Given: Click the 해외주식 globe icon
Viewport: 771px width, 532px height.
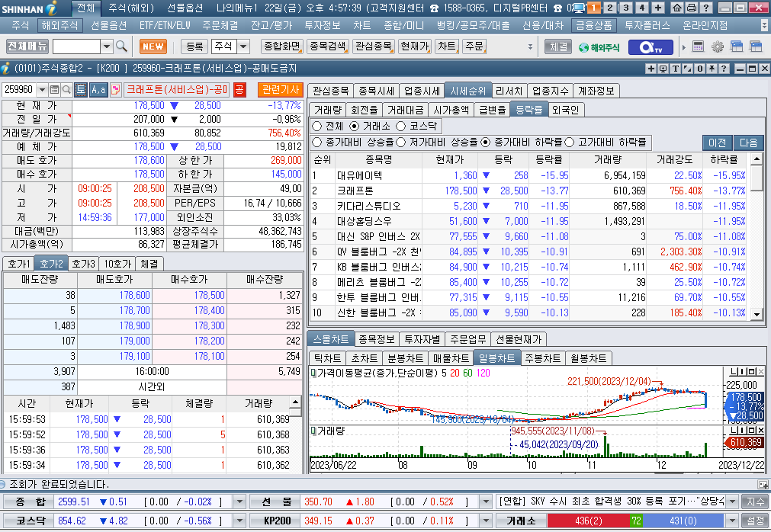Looking at the screenshot, I should 599,47.
